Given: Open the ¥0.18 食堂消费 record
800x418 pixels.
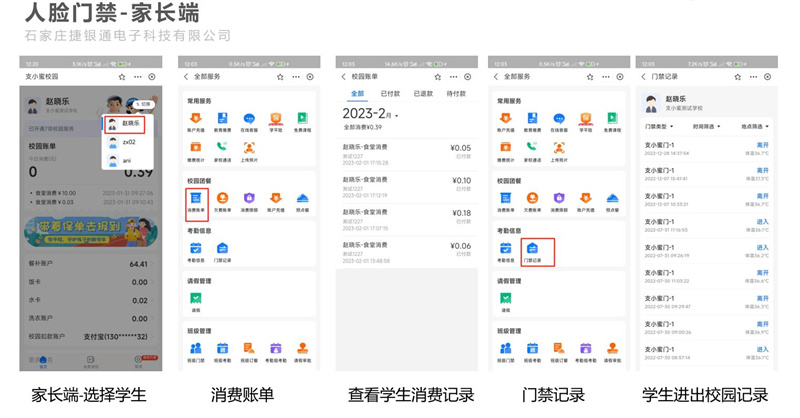Looking at the screenshot, I should 407,220.
